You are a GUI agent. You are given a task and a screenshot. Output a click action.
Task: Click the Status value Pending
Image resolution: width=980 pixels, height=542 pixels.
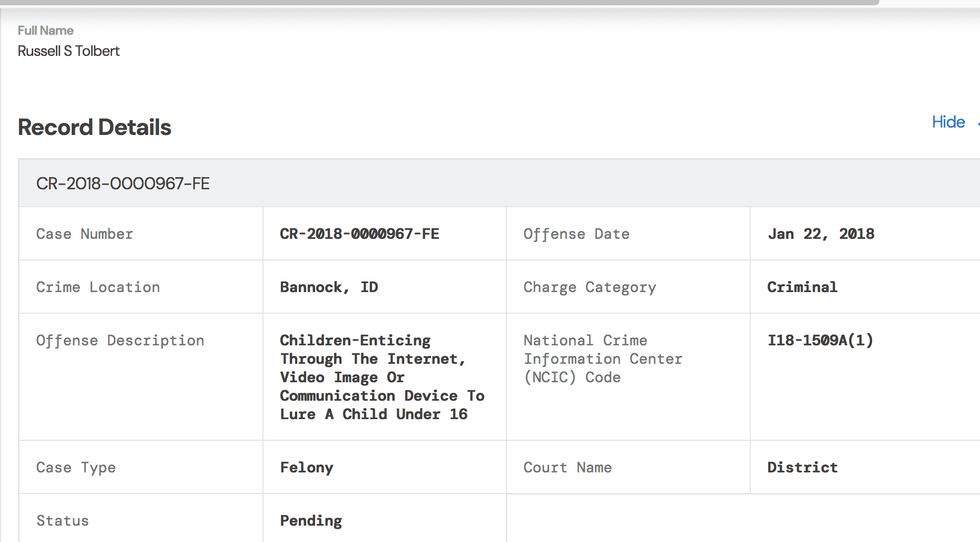pyautogui.click(x=311, y=521)
